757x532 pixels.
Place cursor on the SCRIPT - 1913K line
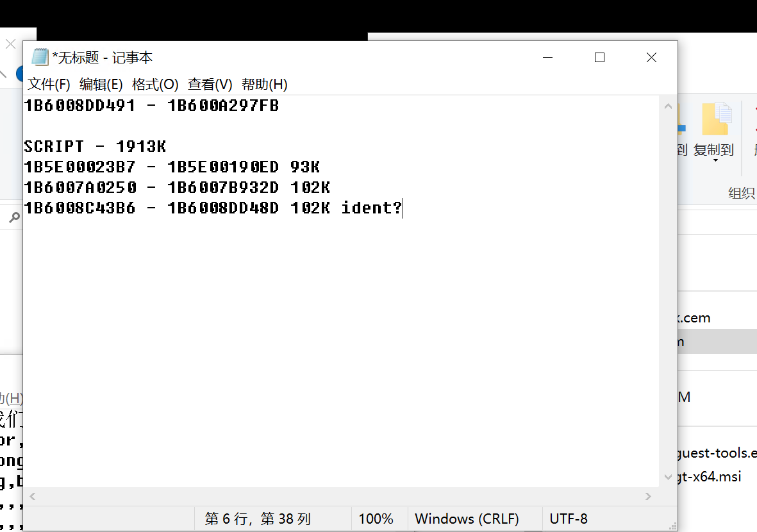click(x=95, y=147)
